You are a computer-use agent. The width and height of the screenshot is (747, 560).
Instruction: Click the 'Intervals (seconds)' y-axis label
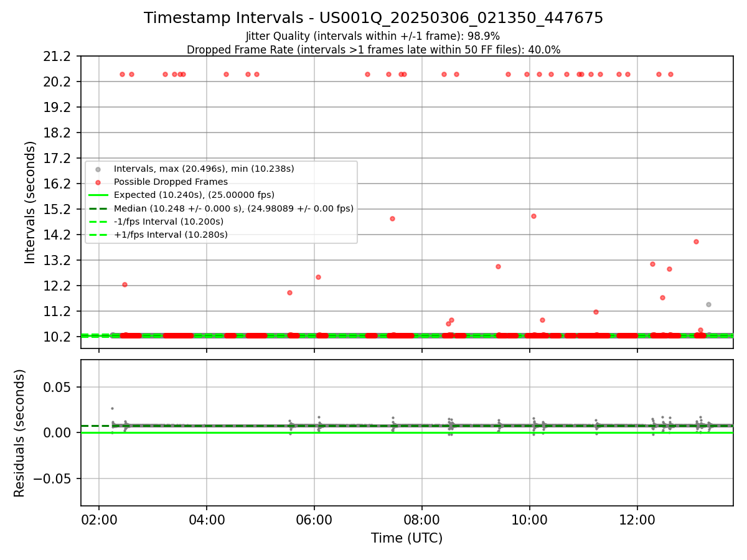point(31,202)
